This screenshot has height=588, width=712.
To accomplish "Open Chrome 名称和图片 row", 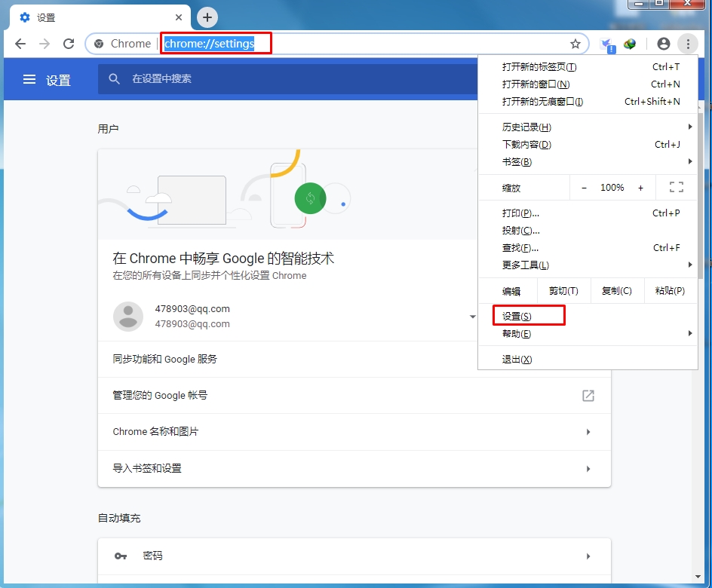I will pos(354,432).
